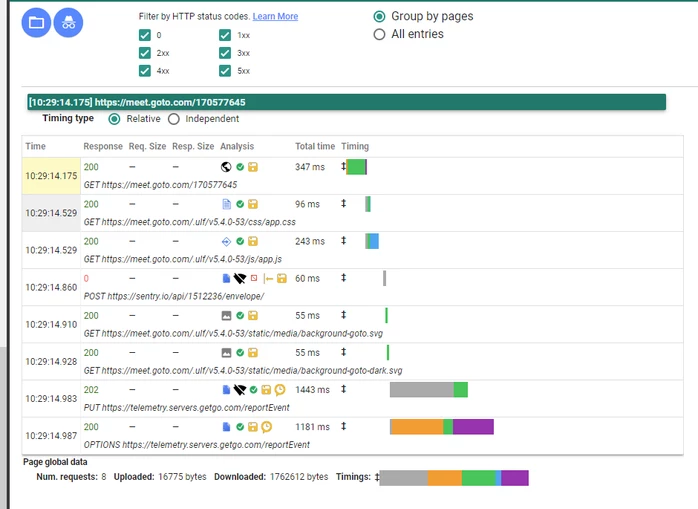Click green check icon in 347 ms row

click(x=240, y=167)
